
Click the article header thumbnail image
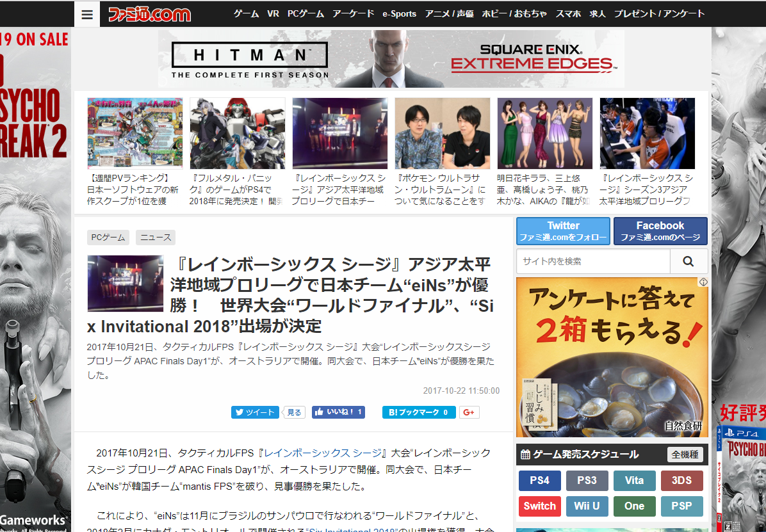126,284
